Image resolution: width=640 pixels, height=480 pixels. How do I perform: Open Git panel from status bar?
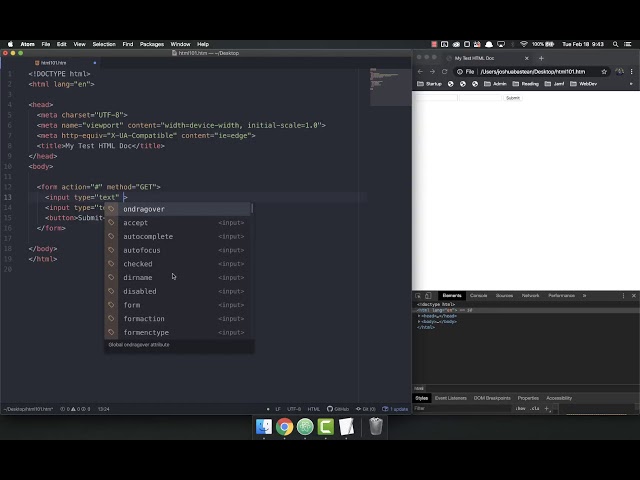[x=366, y=409]
